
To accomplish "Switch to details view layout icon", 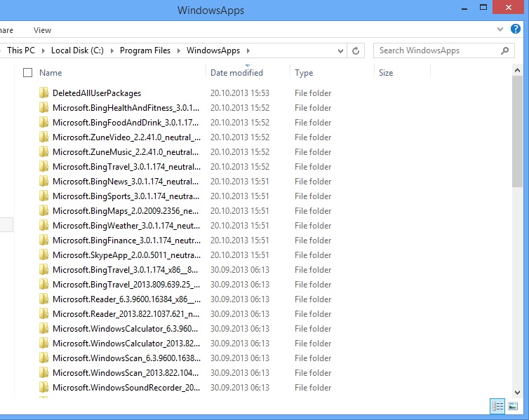I will [x=497, y=406].
